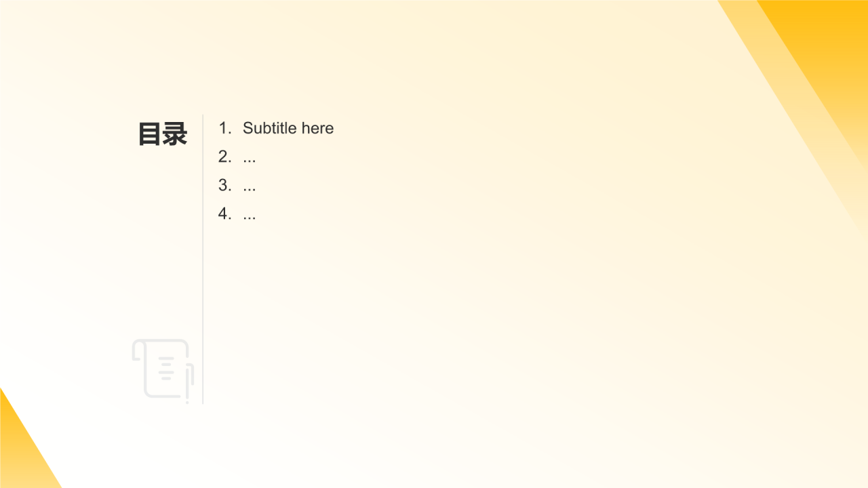The image size is (868, 488).
Task: Click the ellipsis placeholder of item 4
Action: (x=250, y=218)
